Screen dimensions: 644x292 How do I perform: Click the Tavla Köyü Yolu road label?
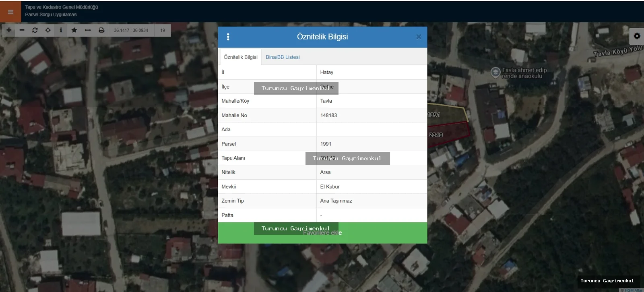click(618, 52)
